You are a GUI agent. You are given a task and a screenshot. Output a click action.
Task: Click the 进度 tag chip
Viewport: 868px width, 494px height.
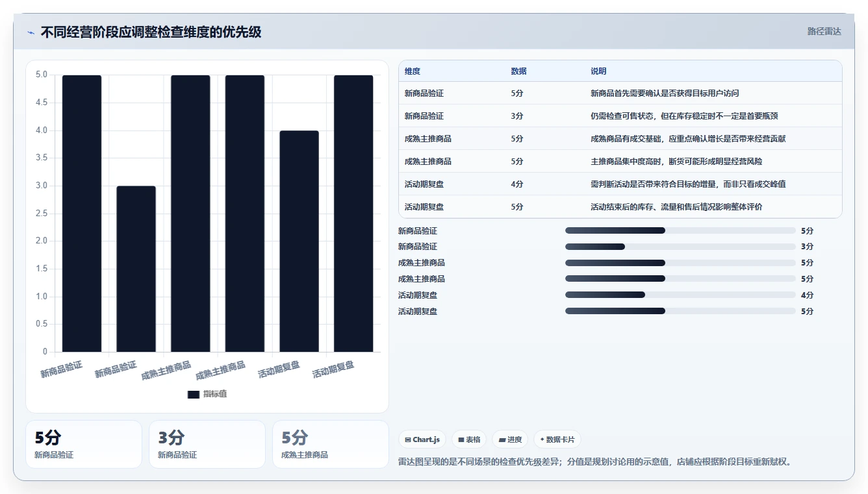[510, 439]
